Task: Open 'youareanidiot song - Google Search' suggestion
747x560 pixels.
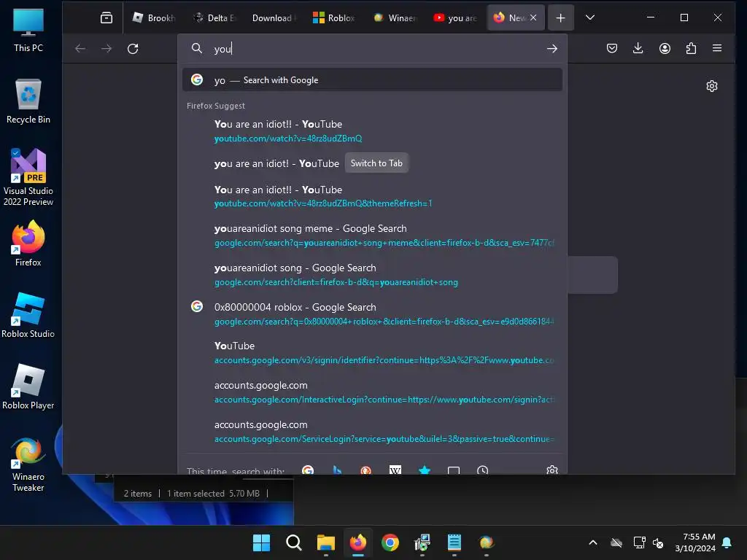Action: (372, 275)
